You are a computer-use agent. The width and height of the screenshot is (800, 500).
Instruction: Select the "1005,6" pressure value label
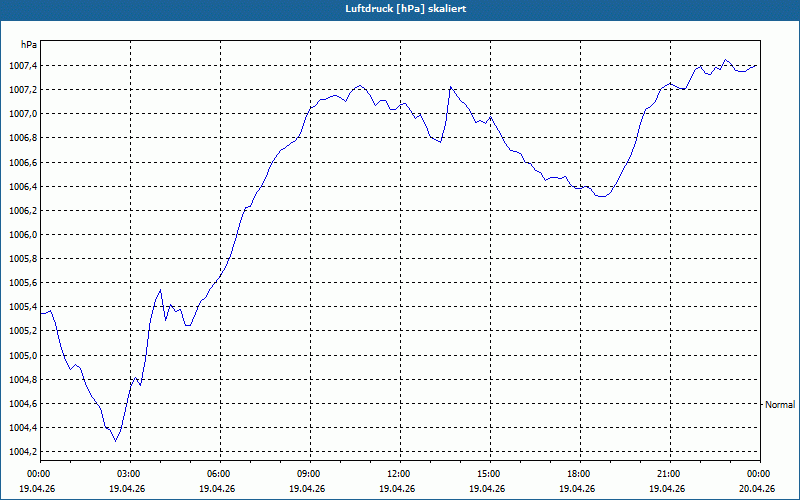pos(23,283)
